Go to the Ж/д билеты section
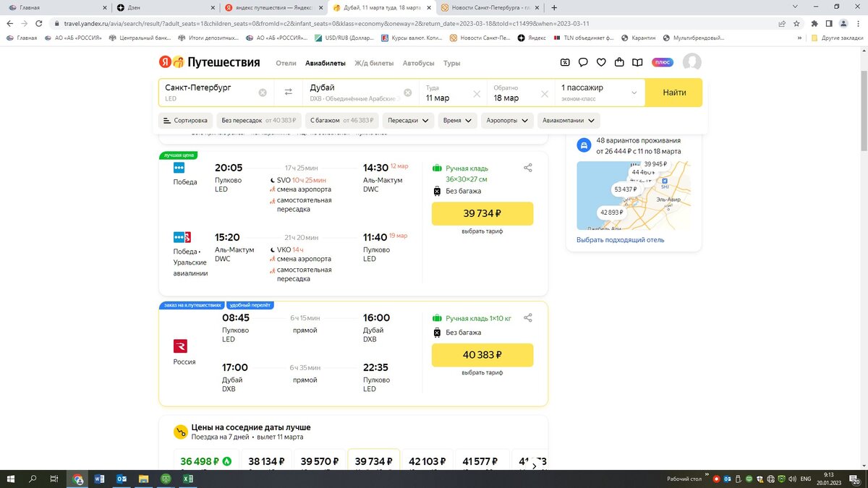The image size is (868, 488). click(x=374, y=63)
